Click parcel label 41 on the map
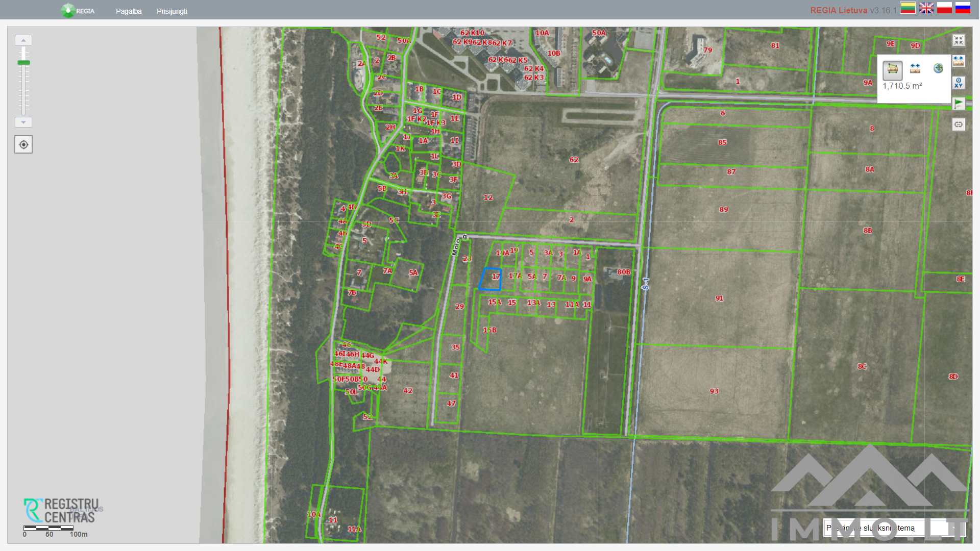This screenshot has height=551, width=980. [454, 375]
